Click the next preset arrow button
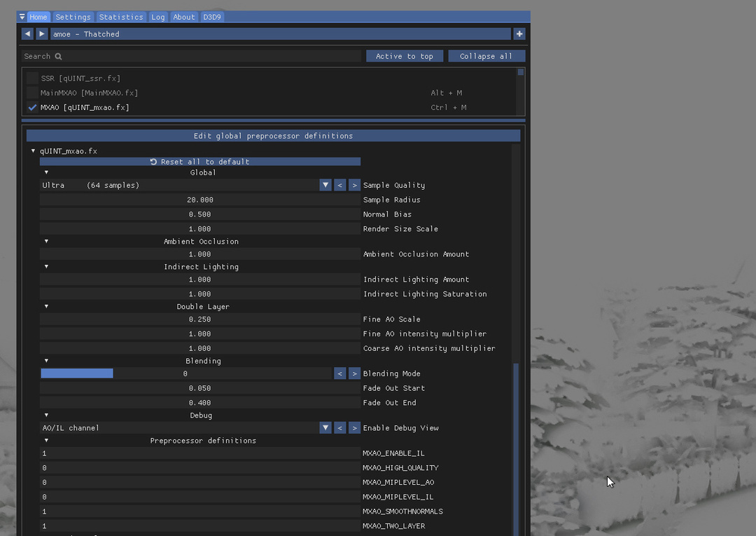Screen dimensions: 756x536 coord(42,34)
